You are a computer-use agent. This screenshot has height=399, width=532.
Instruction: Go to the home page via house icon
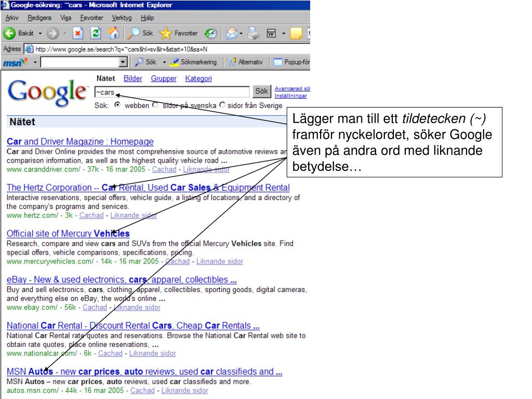point(113,33)
